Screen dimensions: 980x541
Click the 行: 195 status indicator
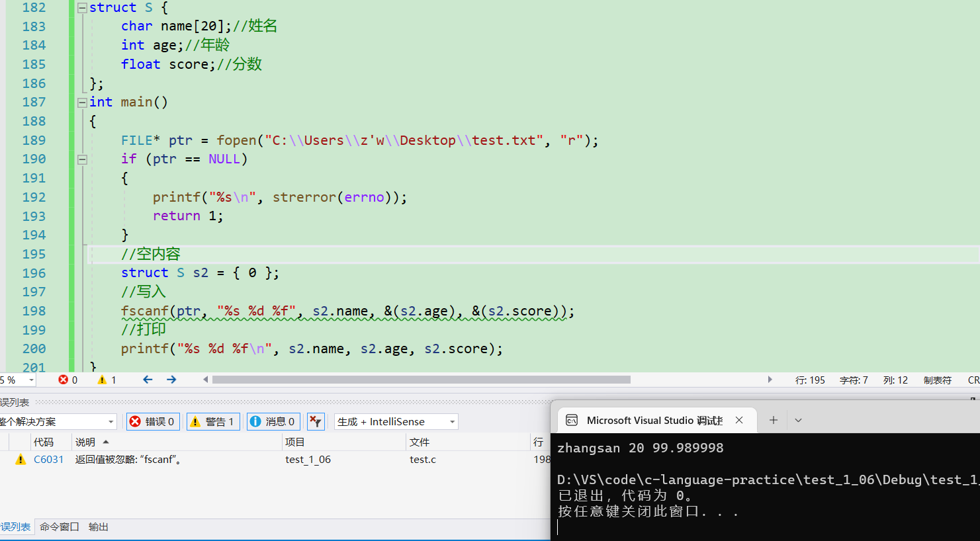[x=810, y=380]
